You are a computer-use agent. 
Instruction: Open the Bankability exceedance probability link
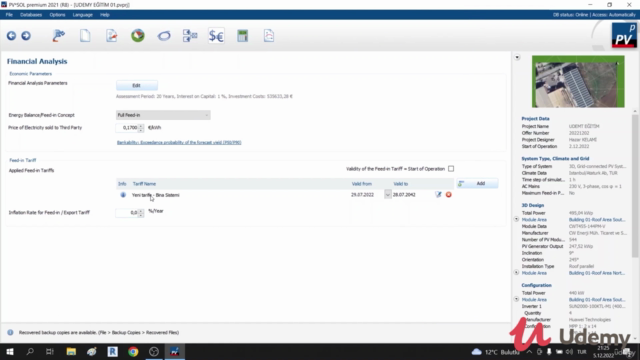(179, 142)
